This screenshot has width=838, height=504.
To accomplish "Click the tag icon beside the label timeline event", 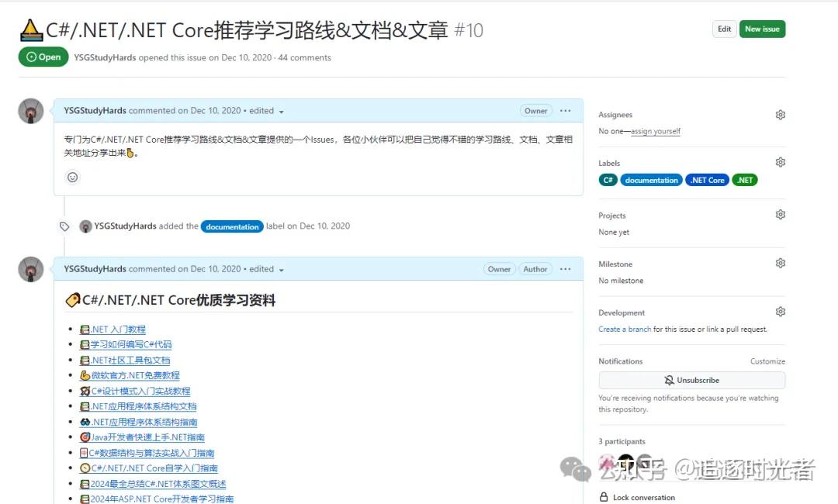I will pos(64,226).
